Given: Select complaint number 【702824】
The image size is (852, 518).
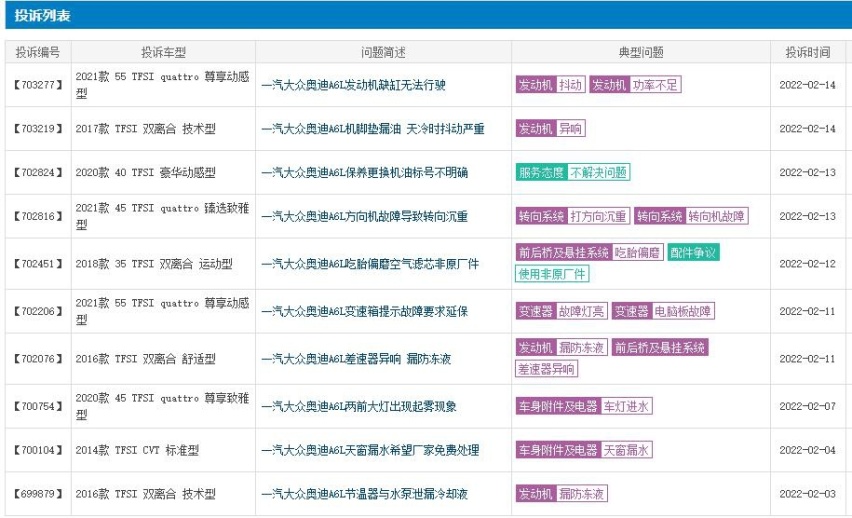Looking at the screenshot, I should (x=38, y=173).
